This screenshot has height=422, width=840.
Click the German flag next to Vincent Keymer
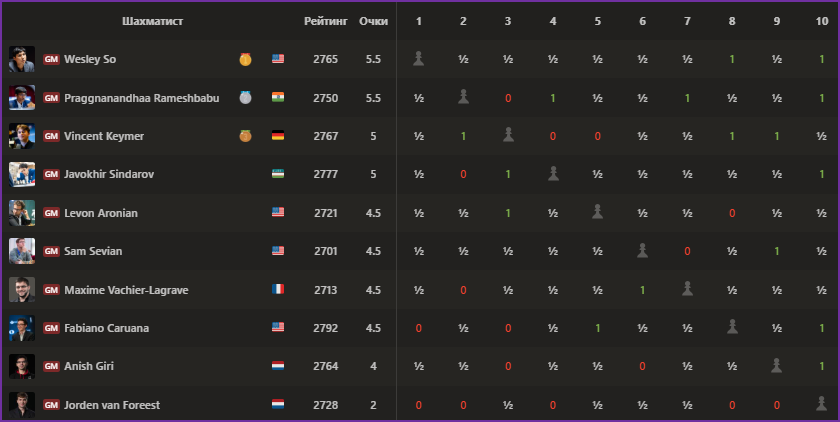(278, 135)
